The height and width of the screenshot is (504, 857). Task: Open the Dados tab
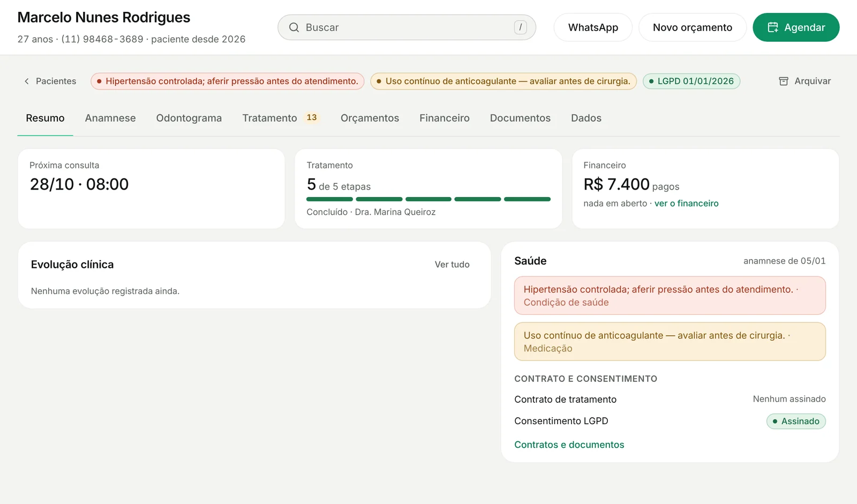[586, 118]
